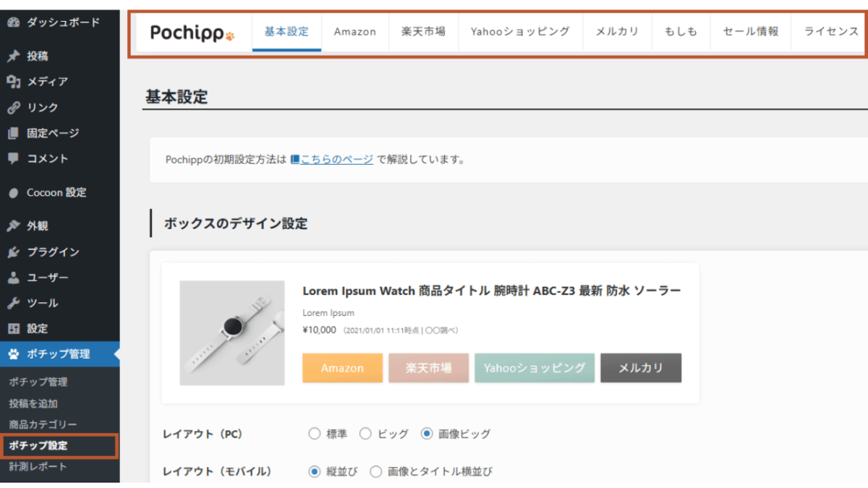Image resolution: width=868 pixels, height=488 pixels.
Task: Open the ポチップ管理 submenu entry
Action: pyautogui.click(x=38, y=382)
